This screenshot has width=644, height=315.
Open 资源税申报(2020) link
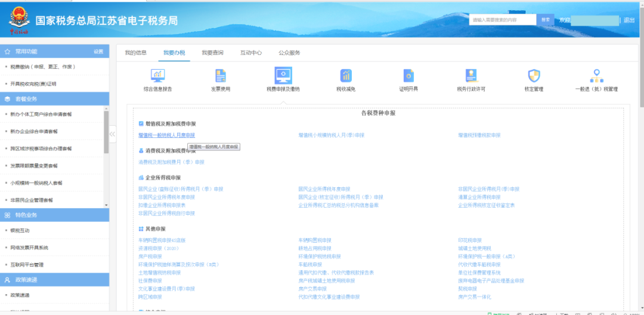[159, 248]
